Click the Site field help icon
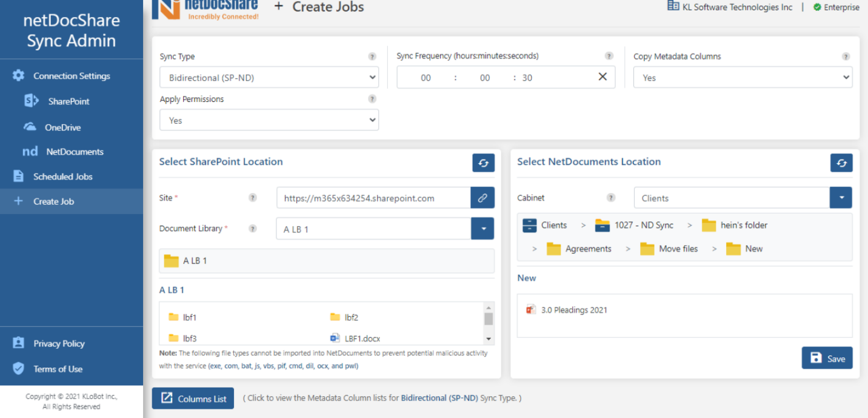 coord(253,198)
